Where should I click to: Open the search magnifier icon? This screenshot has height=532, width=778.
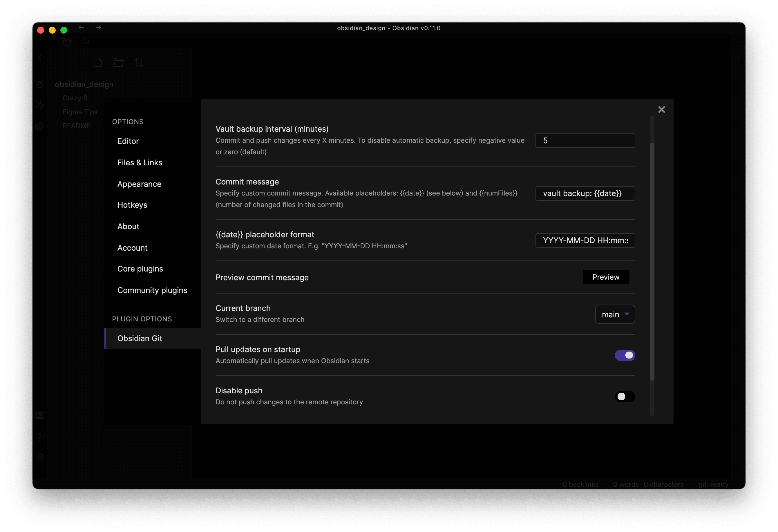tap(86, 42)
